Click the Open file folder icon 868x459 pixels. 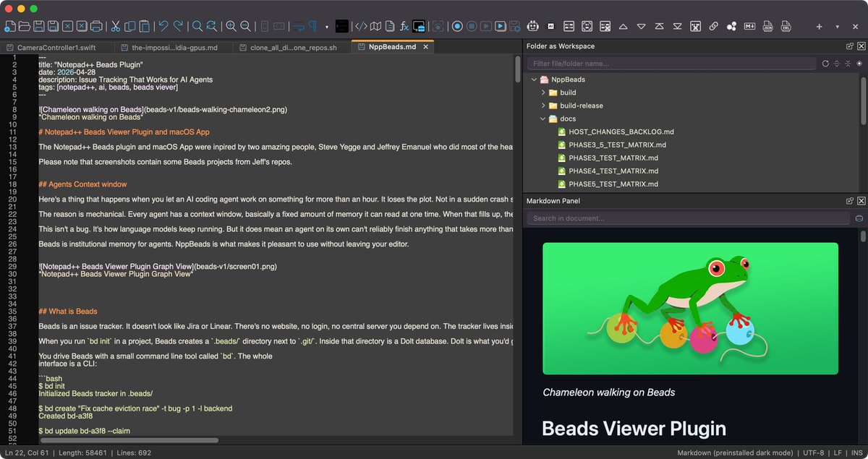tap(24, 27)
